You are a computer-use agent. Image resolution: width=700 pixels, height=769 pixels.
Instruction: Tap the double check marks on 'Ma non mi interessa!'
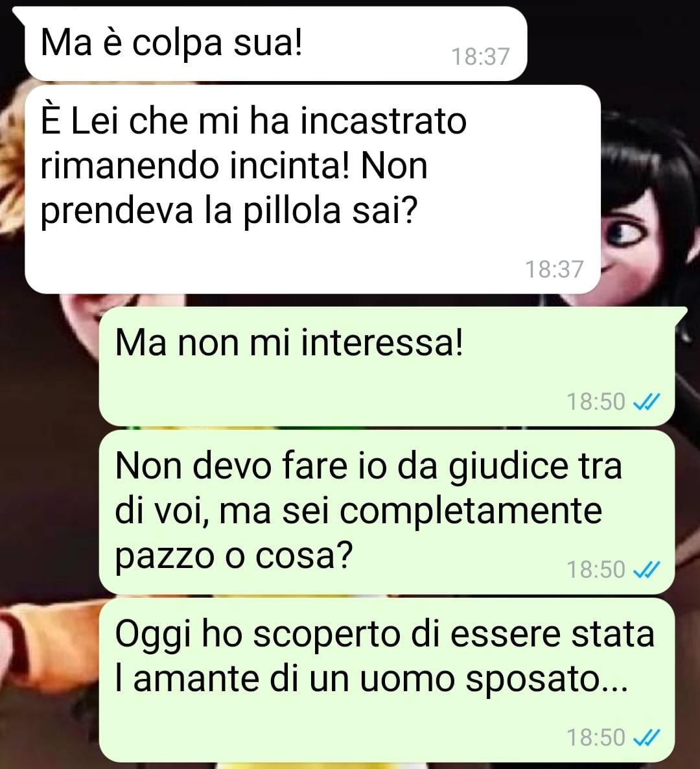(x=647, y=401)
